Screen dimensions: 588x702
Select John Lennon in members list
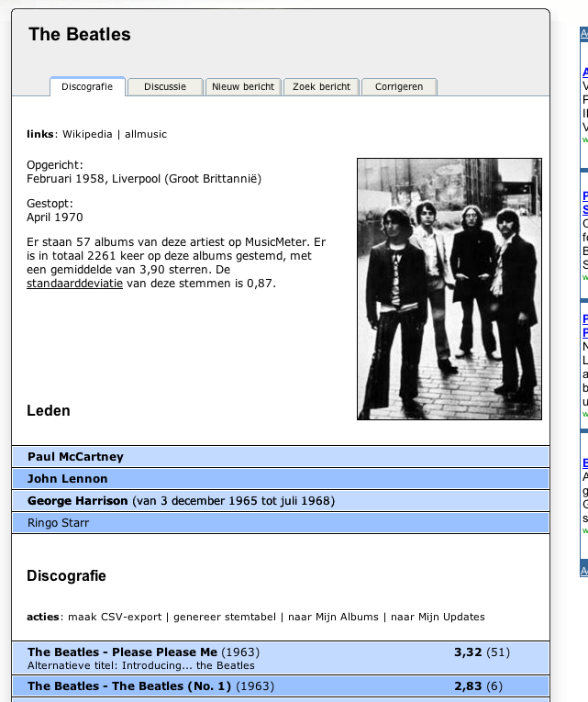pos(68,479)
